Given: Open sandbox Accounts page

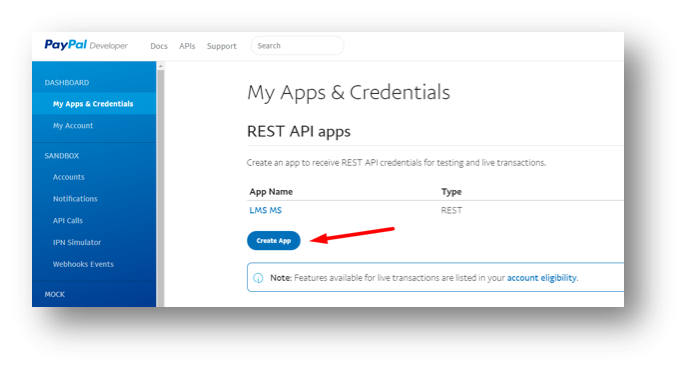Looking at the screenshot, I should tap(69, 177).
